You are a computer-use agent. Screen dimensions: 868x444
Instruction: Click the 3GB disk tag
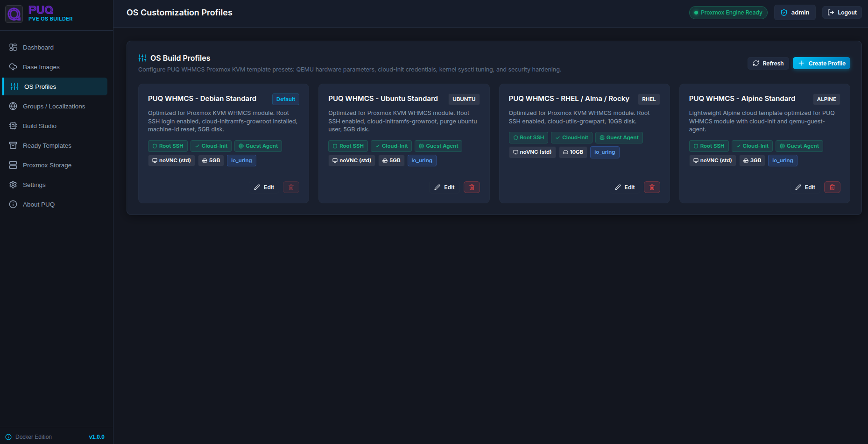752,160
